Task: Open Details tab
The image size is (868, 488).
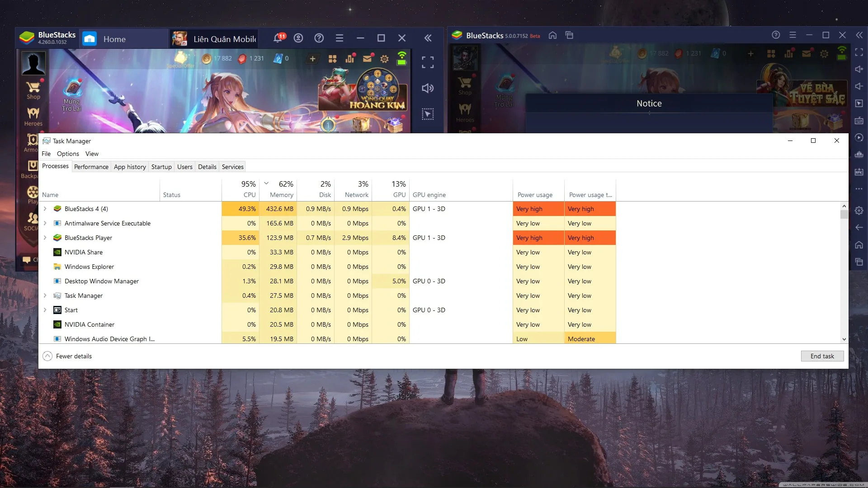Action: 207,167
